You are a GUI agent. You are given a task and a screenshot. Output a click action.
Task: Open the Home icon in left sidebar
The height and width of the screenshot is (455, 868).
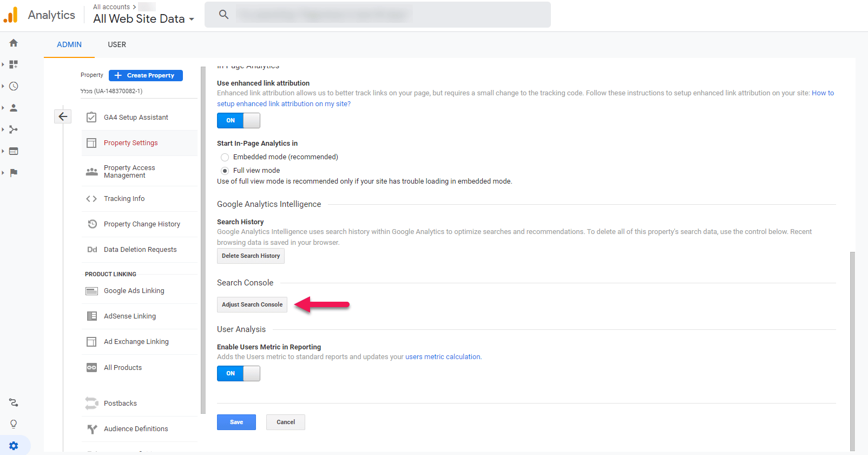click(14, 43)
